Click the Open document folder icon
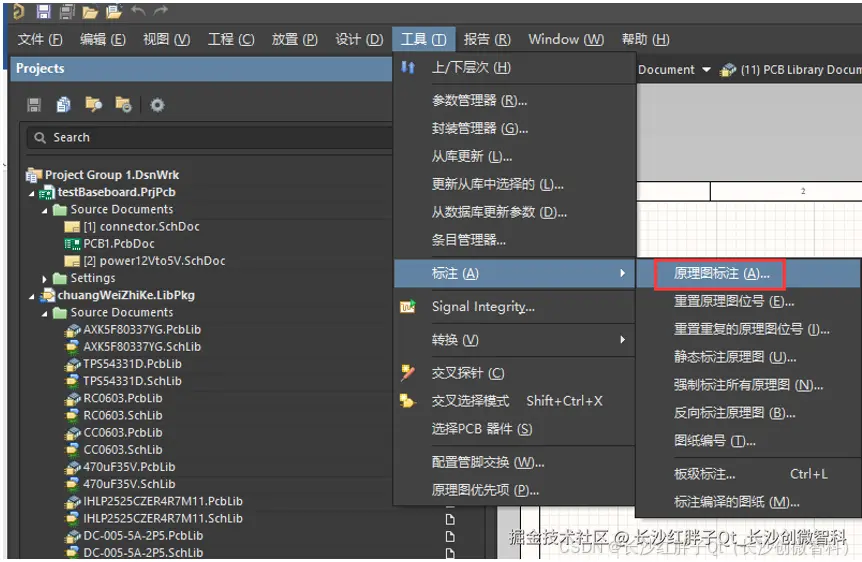Screen dimensions: 862x562 90,12
